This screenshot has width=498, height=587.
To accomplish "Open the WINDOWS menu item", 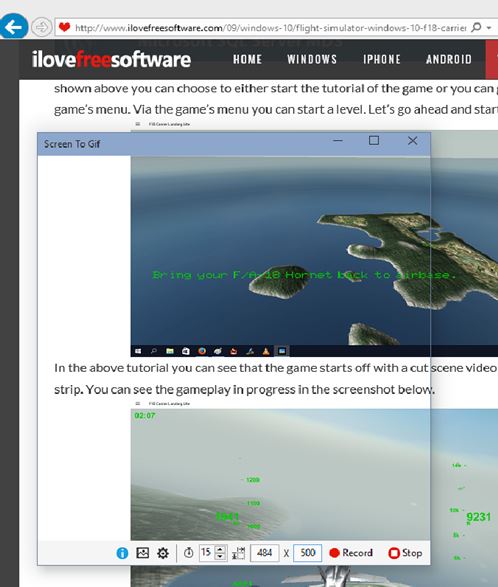I will (x=312, y=59).
